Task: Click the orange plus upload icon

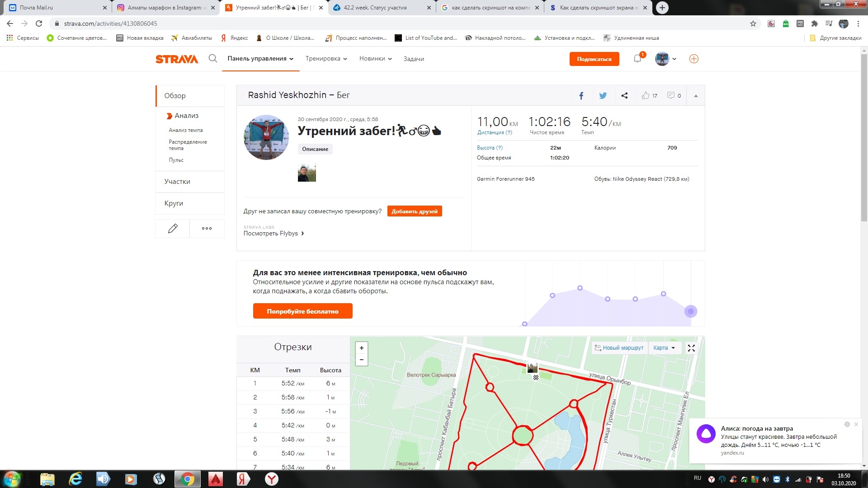Action: 693,59
